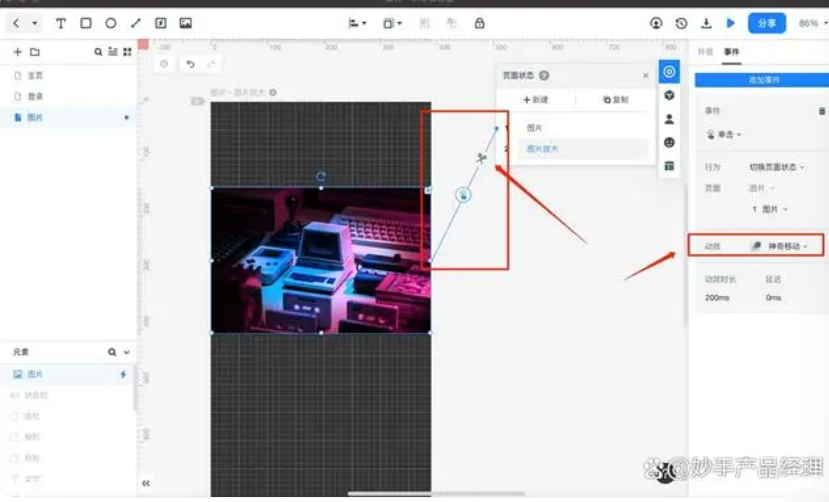The width and height of the screenshot is (829, 502).
Task: Click the blue preview play icon
Action: pos(731,23)
